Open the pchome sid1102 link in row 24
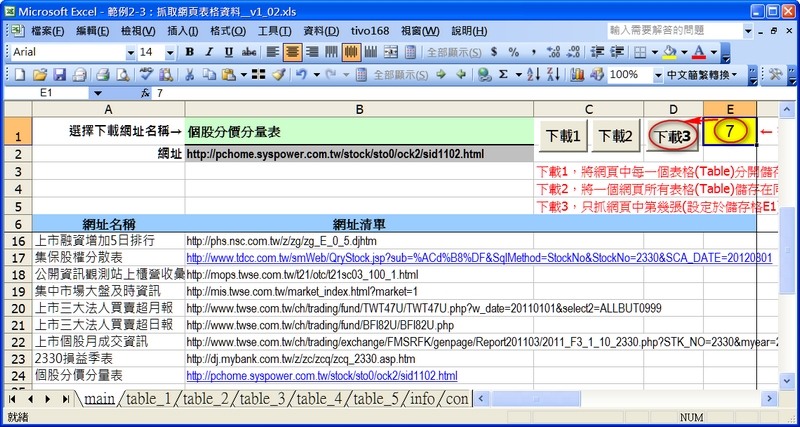The height and width of the screenshot is (427, 800). point(321,376)
